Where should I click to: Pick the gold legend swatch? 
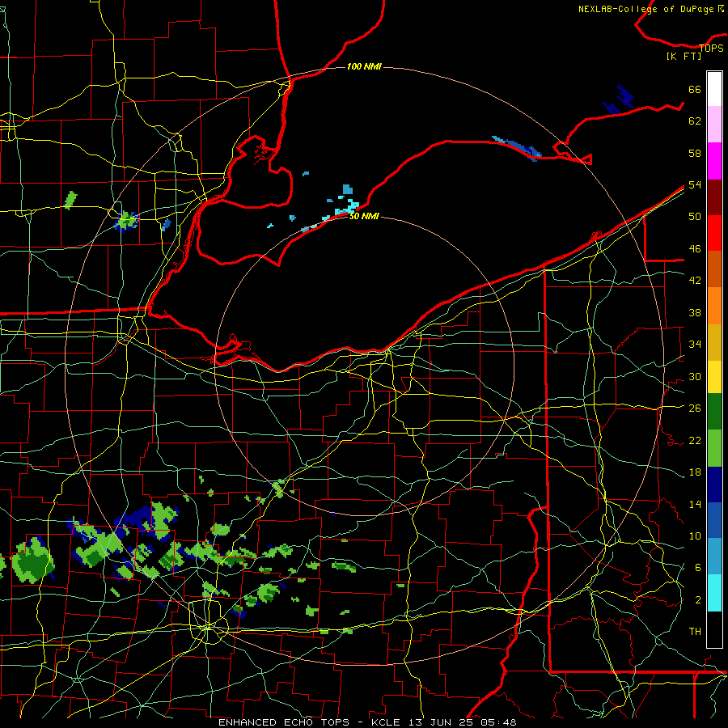(x=714, y=342)
